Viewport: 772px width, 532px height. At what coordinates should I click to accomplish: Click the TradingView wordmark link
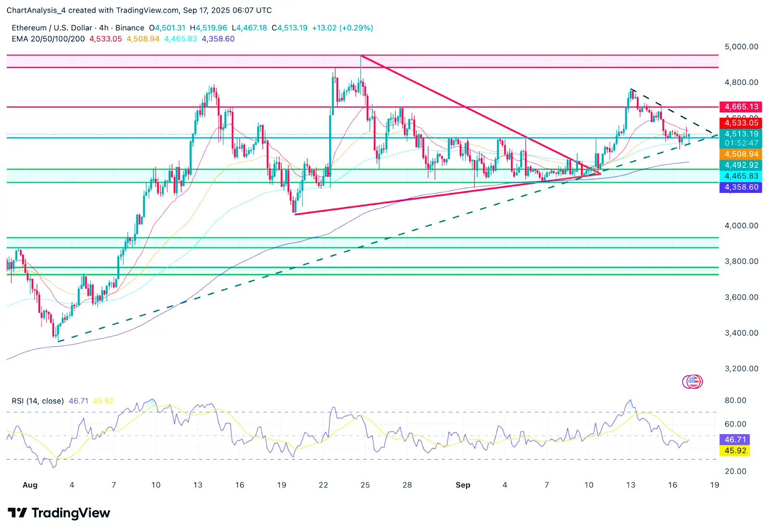71,513
